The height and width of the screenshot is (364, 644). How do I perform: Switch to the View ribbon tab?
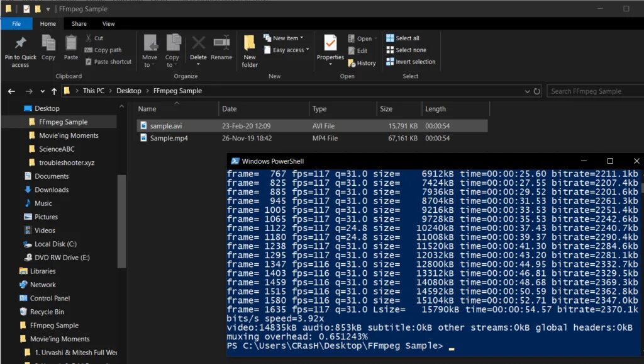pyautogui.click(x=108, y=23)
